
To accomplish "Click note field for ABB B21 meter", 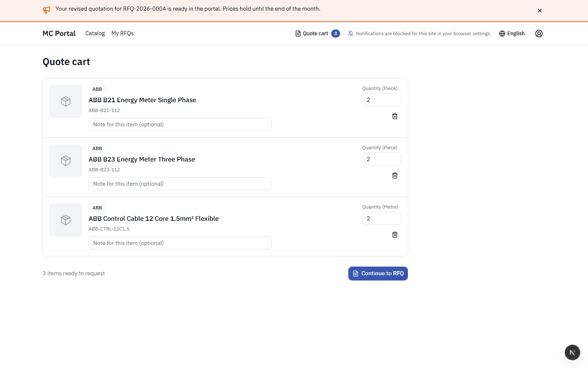I will click(180, 124).
